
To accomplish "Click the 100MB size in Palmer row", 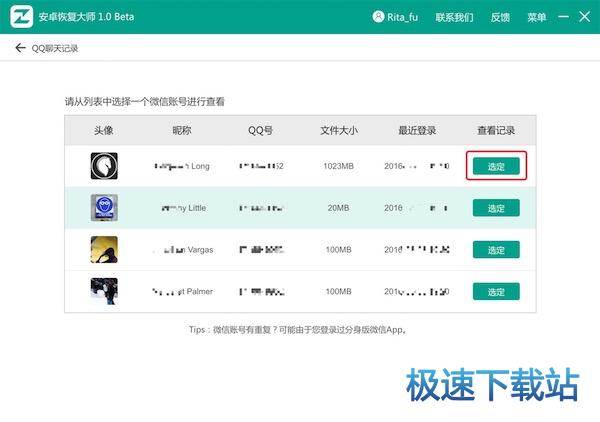I will tap(338, 292).
